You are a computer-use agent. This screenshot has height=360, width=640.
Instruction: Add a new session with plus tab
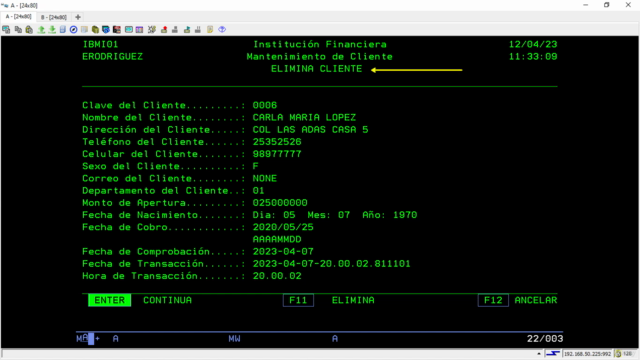(78, 17)
